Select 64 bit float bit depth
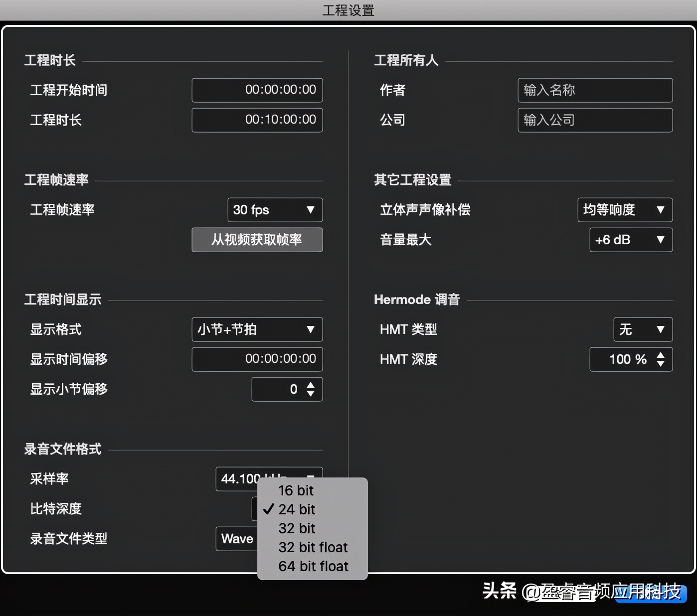Screen dimensions: 697x616 (313, 566)
